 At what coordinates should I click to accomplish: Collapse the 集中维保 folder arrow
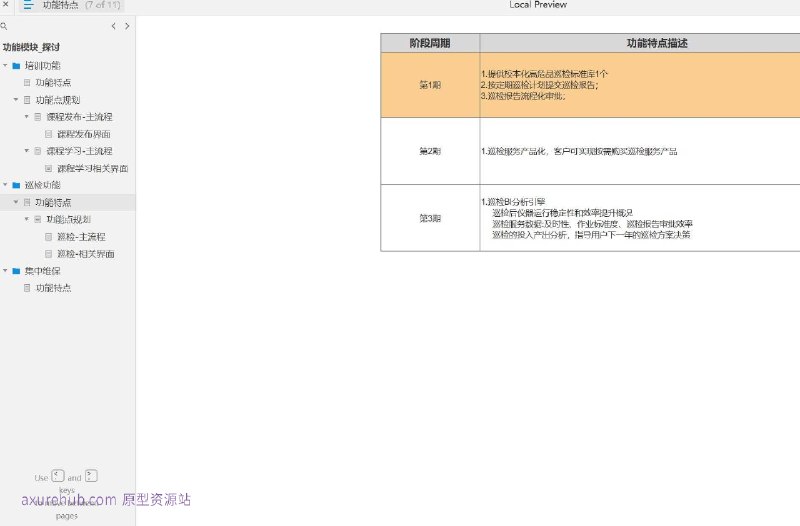tap(5, 271)
